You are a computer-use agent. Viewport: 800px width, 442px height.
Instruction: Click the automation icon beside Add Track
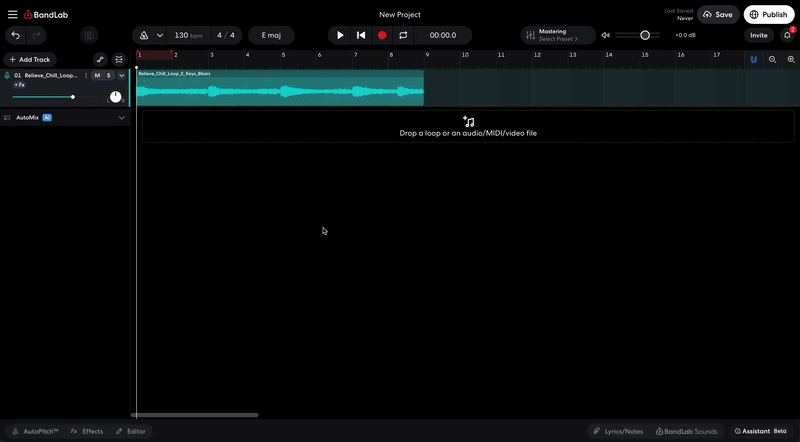[100, 60]
